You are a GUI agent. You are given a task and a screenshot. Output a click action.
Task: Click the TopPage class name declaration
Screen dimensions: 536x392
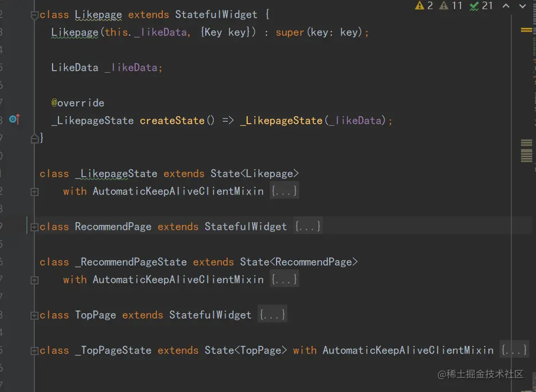tap(95, 315)
